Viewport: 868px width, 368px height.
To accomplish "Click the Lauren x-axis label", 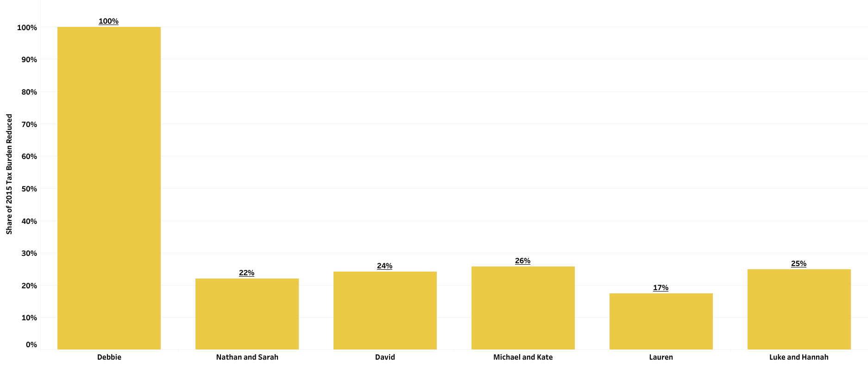I will click(661, 357).
